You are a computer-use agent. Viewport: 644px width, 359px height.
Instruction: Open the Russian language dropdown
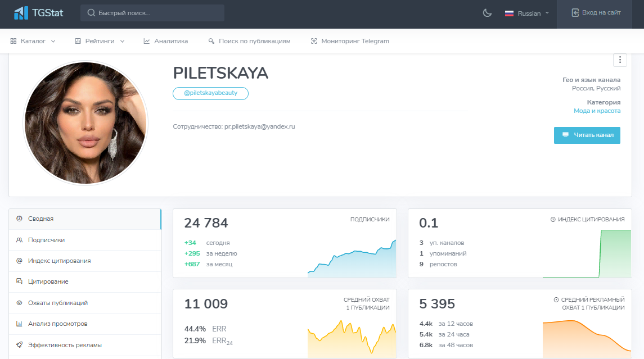(527, 13)
